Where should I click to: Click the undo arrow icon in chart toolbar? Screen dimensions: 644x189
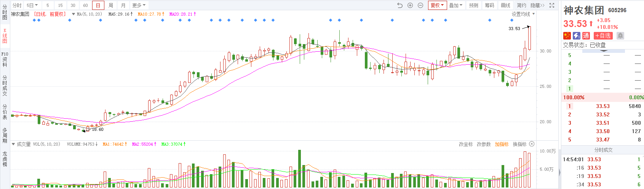[400, 5]
